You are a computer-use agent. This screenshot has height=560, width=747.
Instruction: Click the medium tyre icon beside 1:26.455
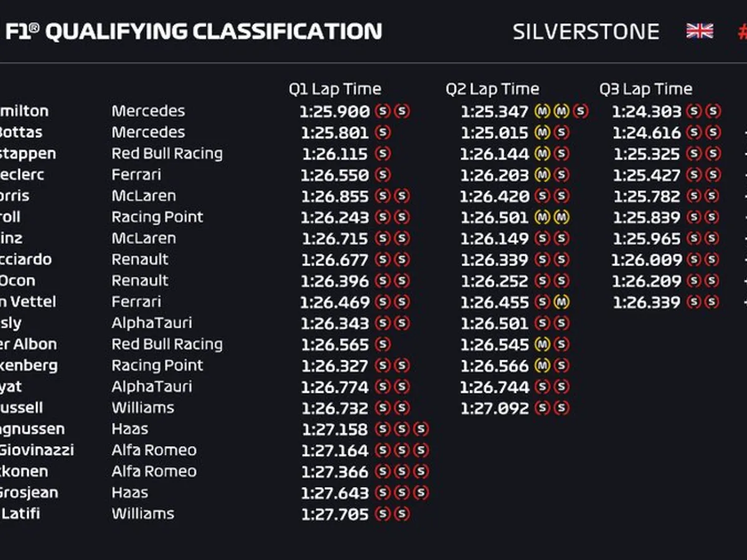click(561, 302)
